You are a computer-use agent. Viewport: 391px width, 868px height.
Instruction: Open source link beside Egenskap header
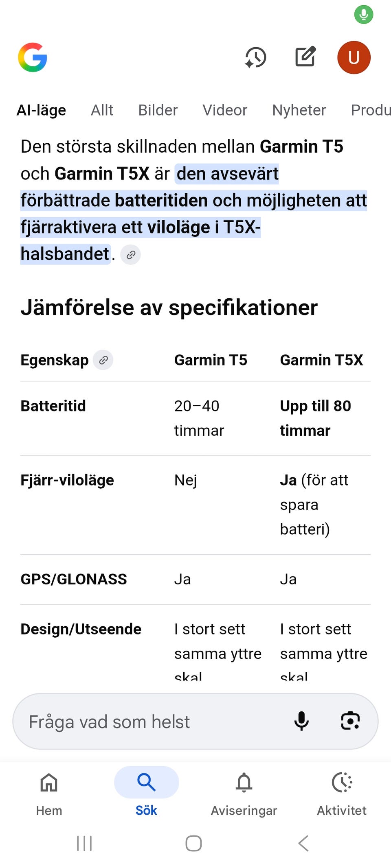click(103, 360)
